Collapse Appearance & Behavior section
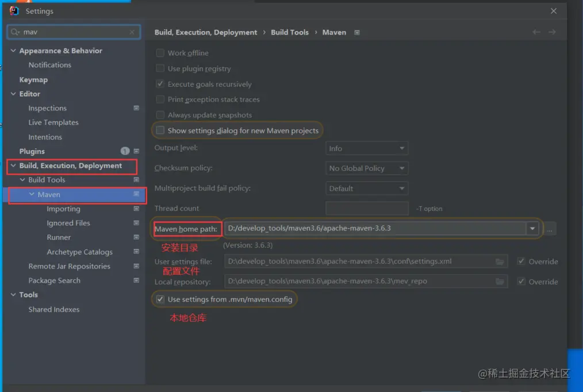The width and height of the screenshot is (583, 392). pyautogui.click(x=13, y=51)
